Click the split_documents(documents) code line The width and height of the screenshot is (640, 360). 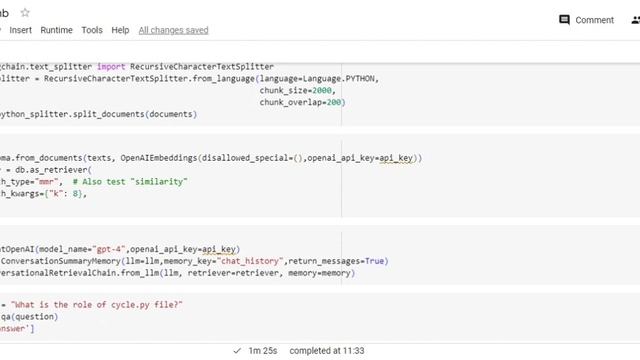[98, 114]
